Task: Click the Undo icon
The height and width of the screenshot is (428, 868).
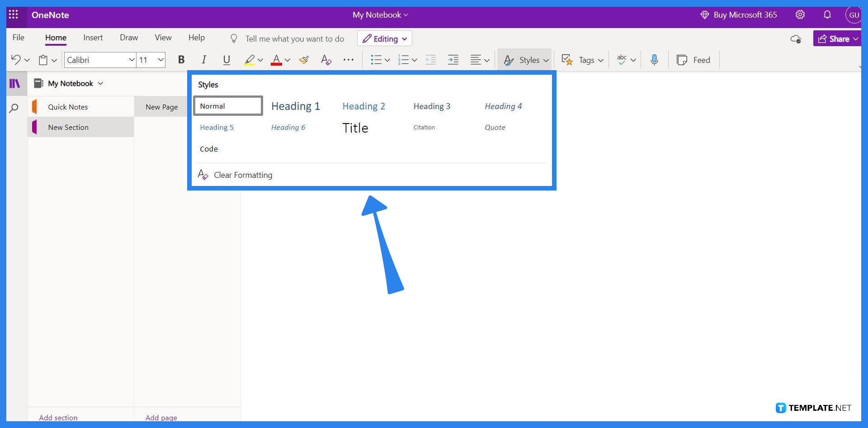Action: click(x=15, y=59)
